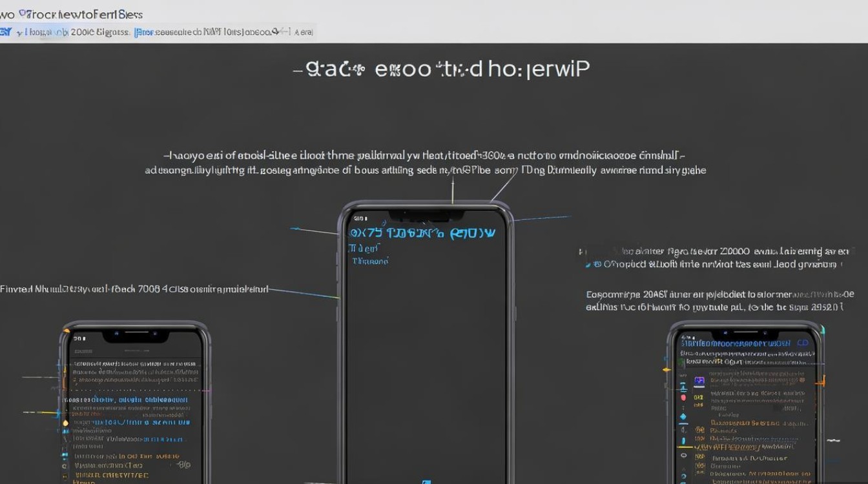Click the small chevron at the toolbar's left
The width and height of the screenshot is (868, 484).
point(19,32)
